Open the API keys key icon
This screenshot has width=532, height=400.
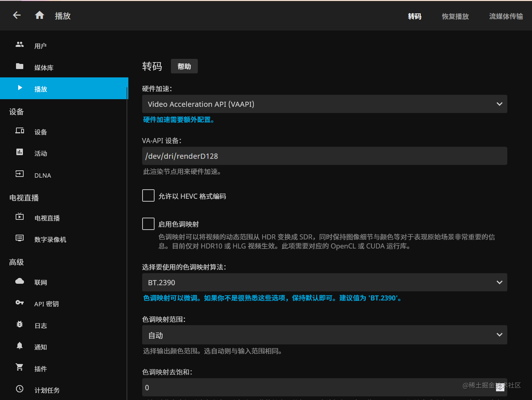point(20,303)
